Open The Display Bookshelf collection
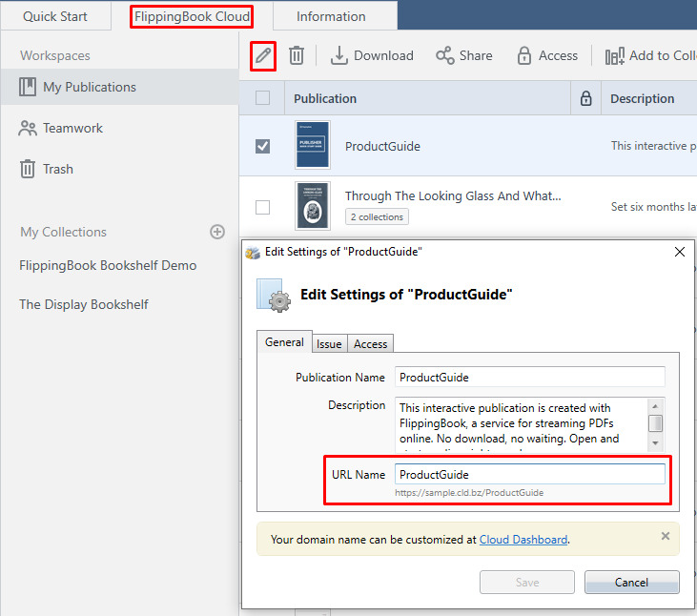The height and width of the screenshot is (616, 697). point(84,304)
